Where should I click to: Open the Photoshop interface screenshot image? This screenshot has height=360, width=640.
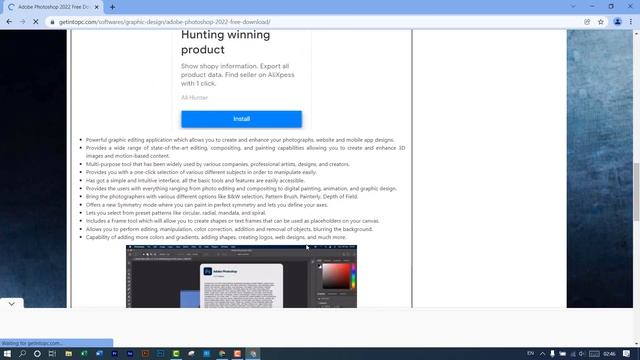pos(241,276)
